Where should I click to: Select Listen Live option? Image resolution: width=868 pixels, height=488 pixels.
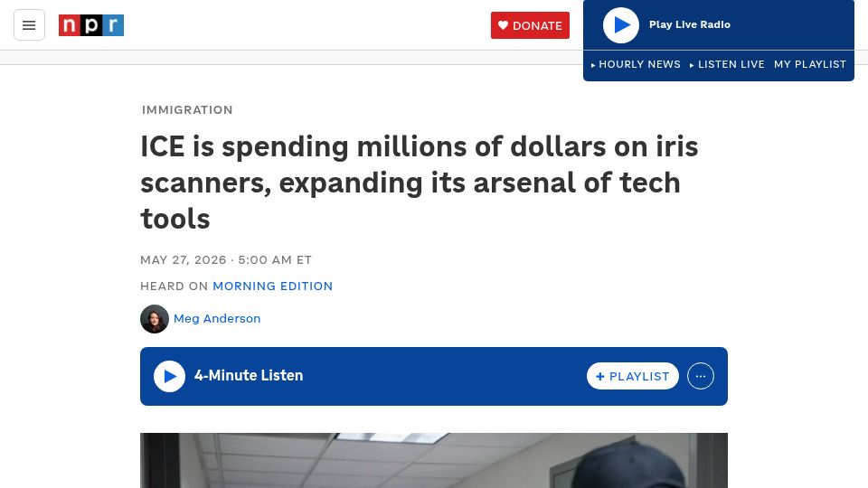[x=727, y=64]
